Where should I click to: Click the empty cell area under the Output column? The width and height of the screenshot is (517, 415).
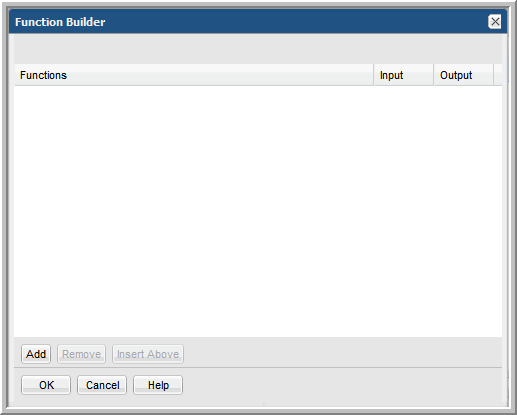pos(464,211)
